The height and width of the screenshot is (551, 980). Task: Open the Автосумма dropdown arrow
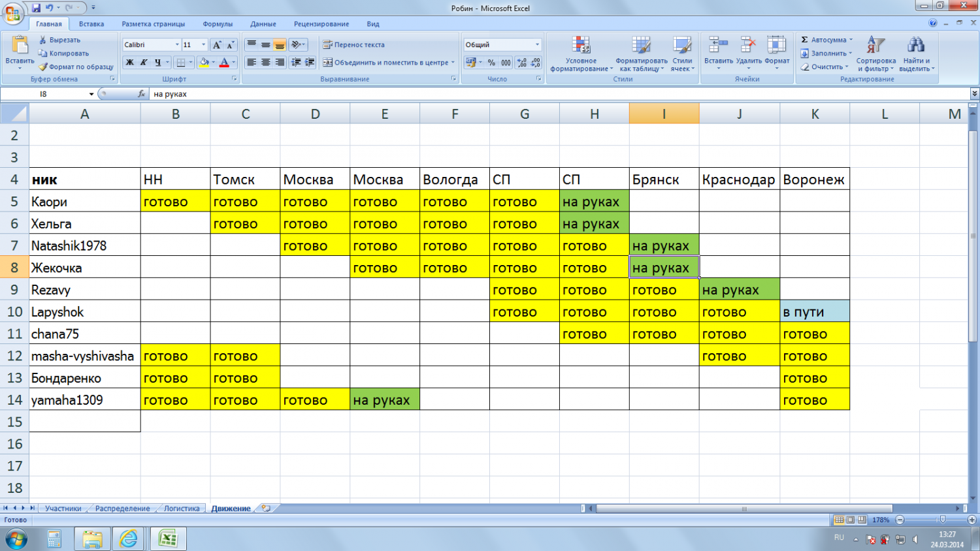851,40
